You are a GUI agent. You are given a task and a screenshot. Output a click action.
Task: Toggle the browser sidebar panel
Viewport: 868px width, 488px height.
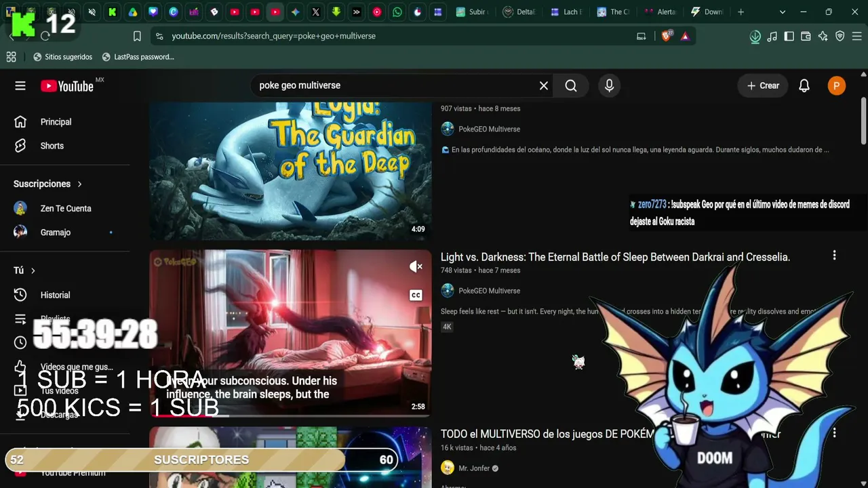[789, 37]
